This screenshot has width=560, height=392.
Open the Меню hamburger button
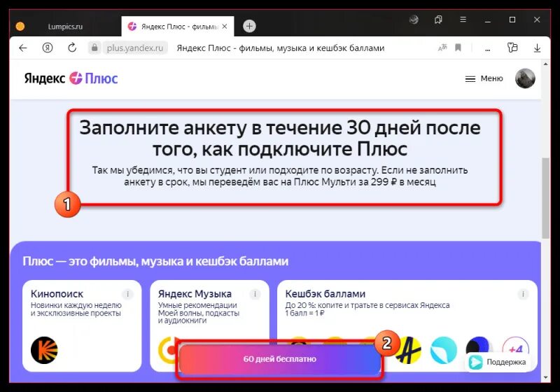(x=484, y=78)
